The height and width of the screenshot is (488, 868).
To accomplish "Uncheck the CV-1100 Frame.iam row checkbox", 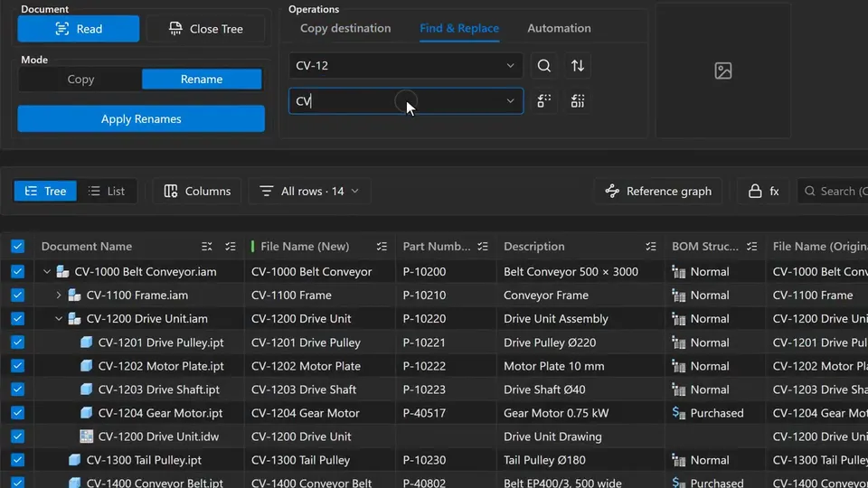I will tap(18, 295).
